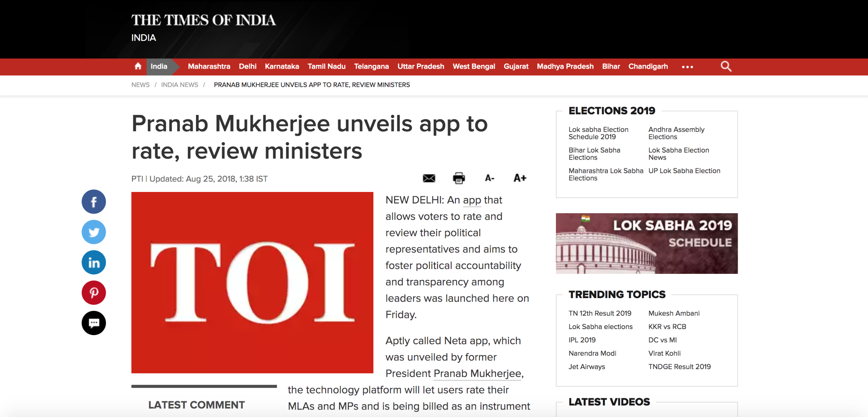Go to homepage via home icon
The height and width of the screenshot is (417, 868).
coord(138,66)
